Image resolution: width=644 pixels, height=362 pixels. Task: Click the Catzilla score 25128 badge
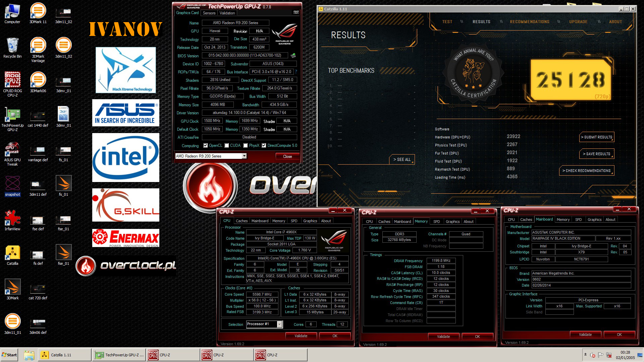click(x=571, y=80)
